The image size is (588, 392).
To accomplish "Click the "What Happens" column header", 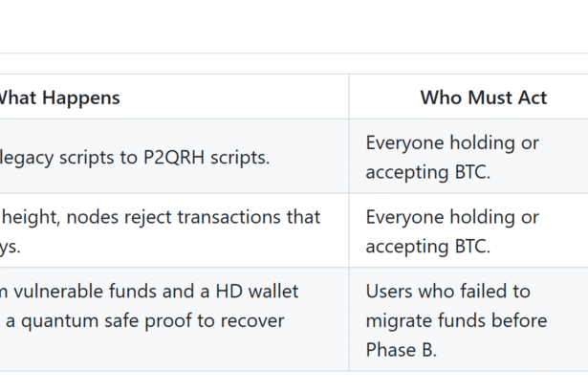I will [x=59, y=98].
